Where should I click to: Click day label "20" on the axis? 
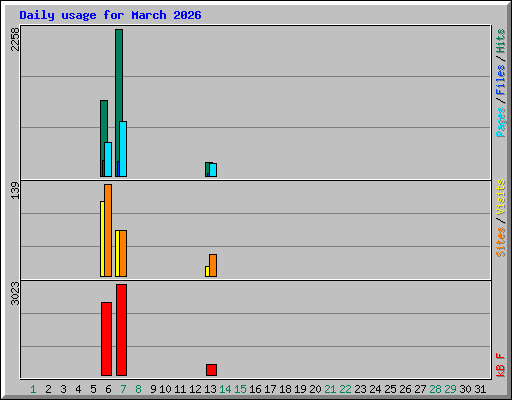[x=315, y=389]
